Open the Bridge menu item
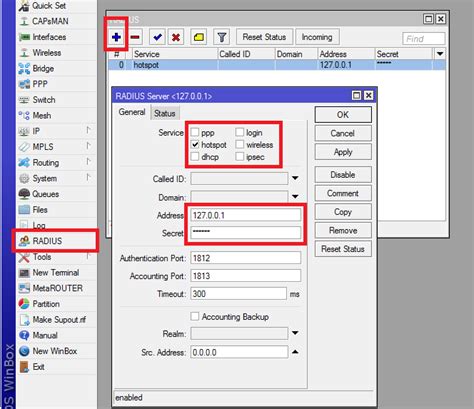 43,68
